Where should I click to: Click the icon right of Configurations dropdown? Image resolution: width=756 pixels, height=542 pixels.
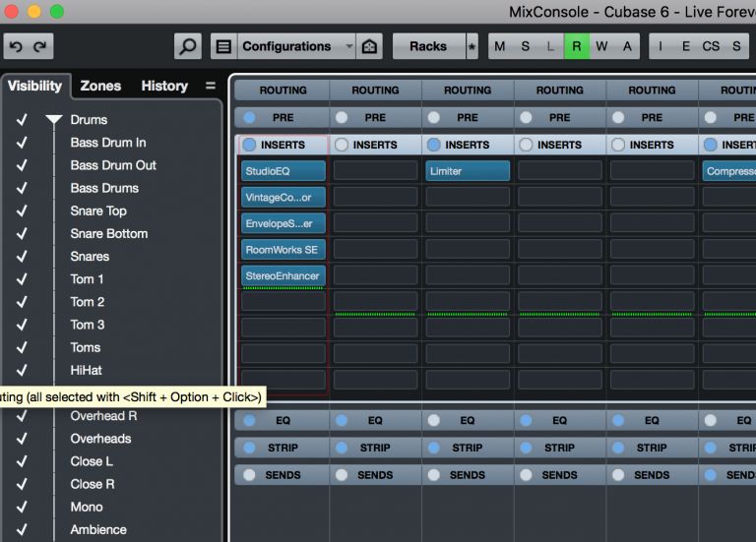click(368, 46)
